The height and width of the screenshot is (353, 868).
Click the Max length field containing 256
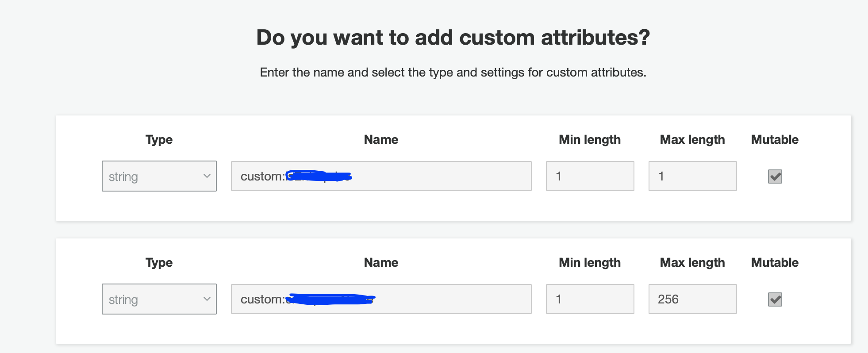tap(692, 299)
